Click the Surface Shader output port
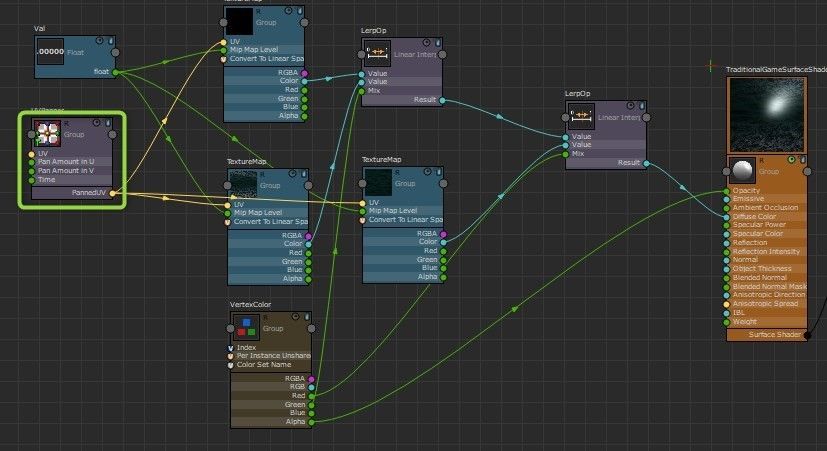 pyautogui.click(x=807, y=335)
